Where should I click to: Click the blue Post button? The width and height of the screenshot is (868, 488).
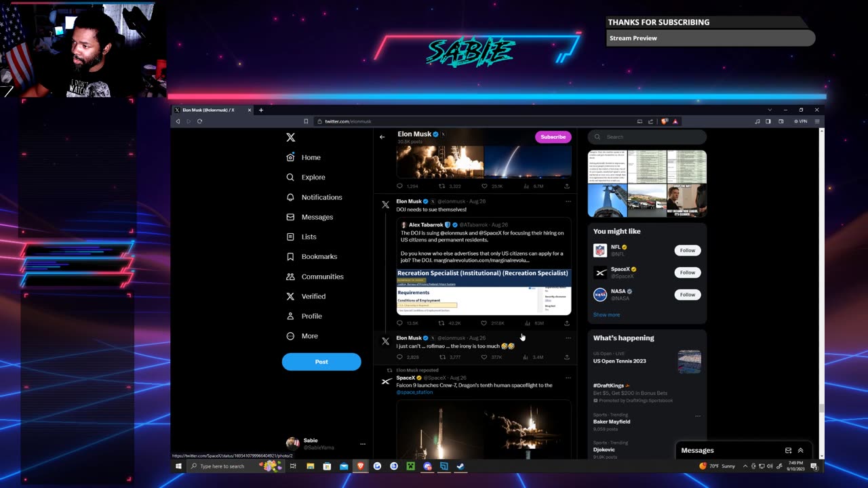click(x=321, y=362)
